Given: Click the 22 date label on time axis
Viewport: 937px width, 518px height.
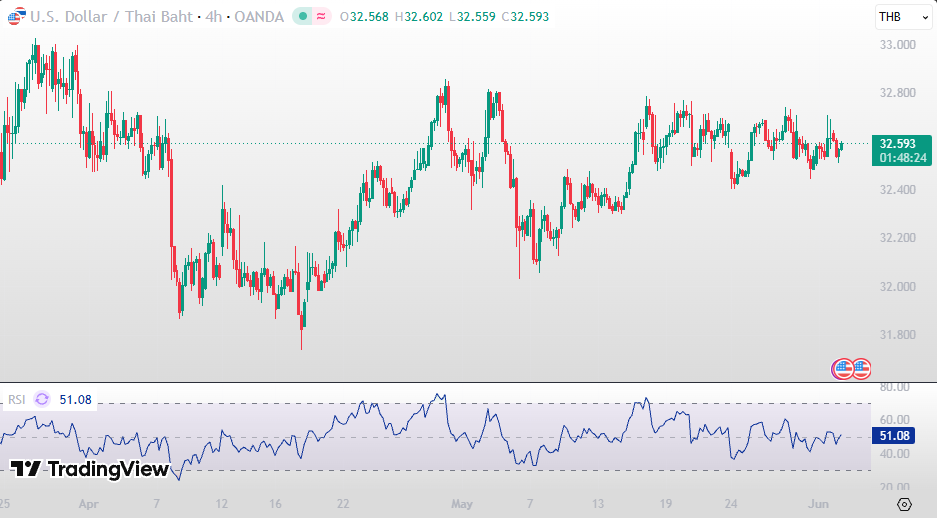Looking at the screenshot, I should pyautogui.click(x=343, y=504).
